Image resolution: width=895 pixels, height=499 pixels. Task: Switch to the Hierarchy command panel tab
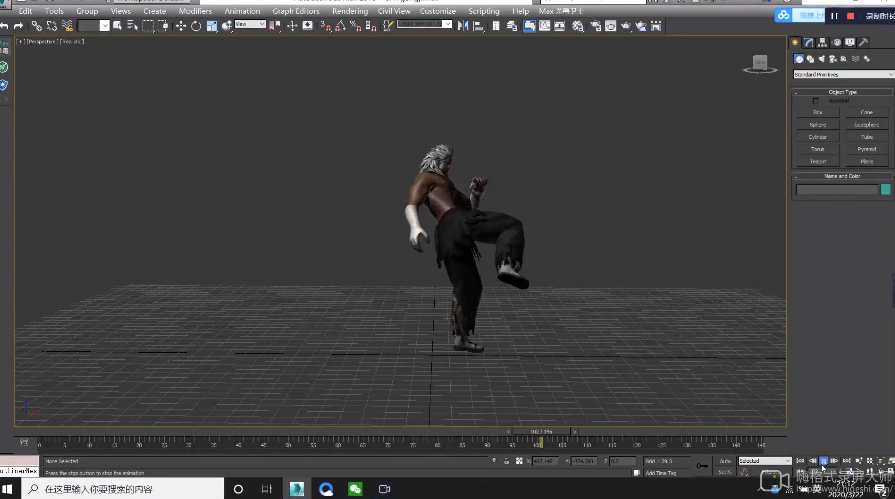click(x=823, y=42)
